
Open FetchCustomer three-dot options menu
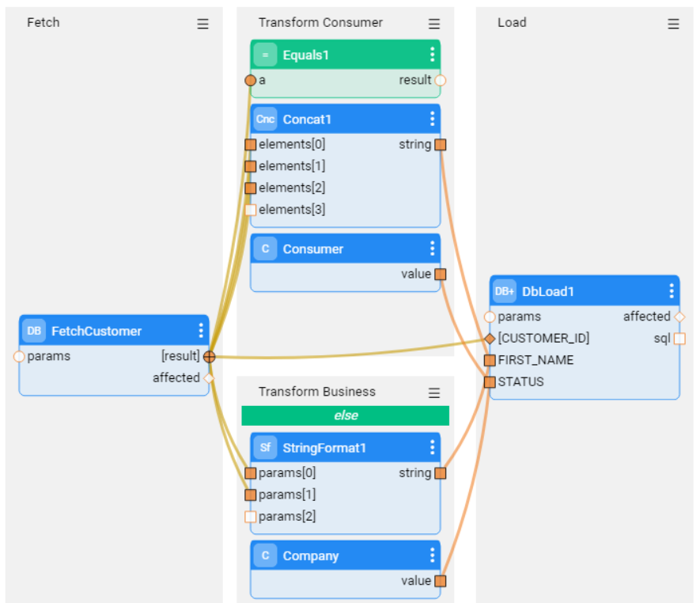tap(201, 331)
